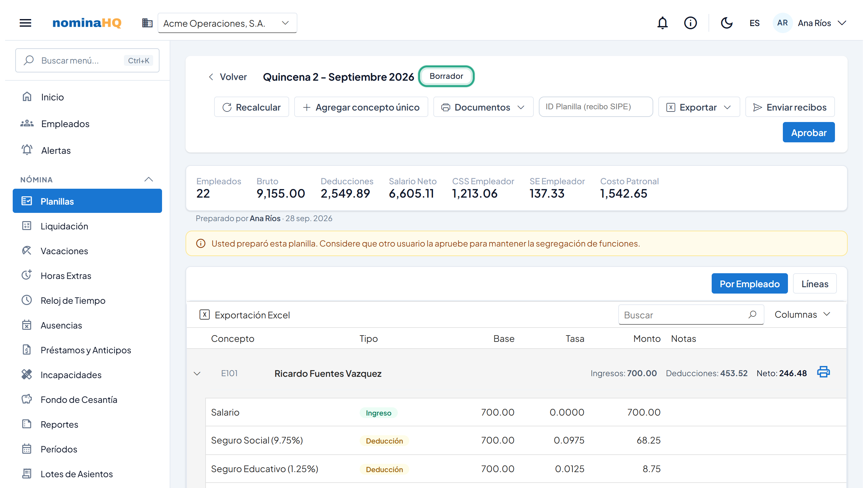Image resolution: width=868 pixels, height=488 pixels.
Task: Go back with Volver
Action: (x=227, y=77)
